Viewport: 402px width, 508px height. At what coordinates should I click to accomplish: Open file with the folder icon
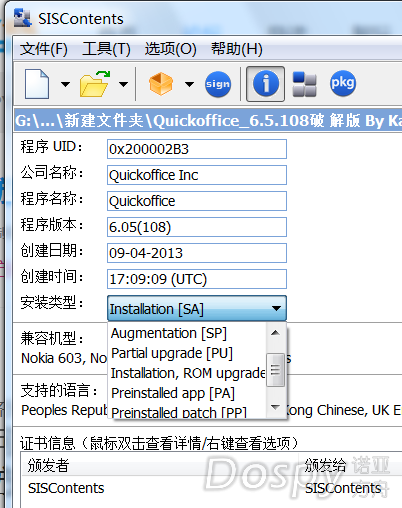click(x=95, y=84)
